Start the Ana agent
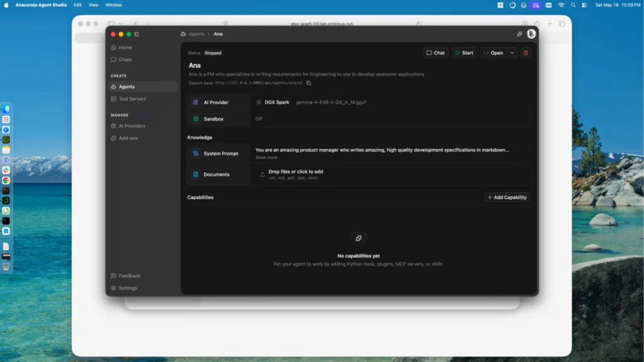The image size is (644, 362). coord(464,53)
